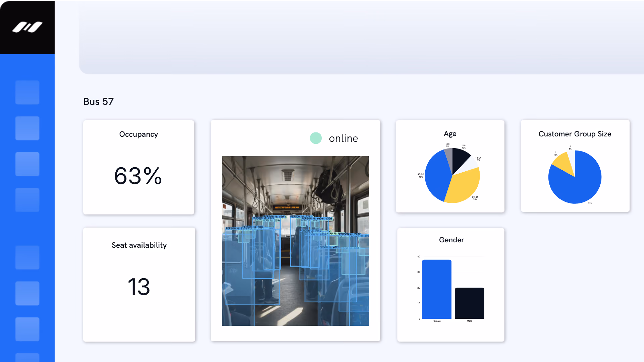The height and width of the screenshot is (362, 644).
Task: Select the dark Male bar in Gender chart
Action: (469, 303)
